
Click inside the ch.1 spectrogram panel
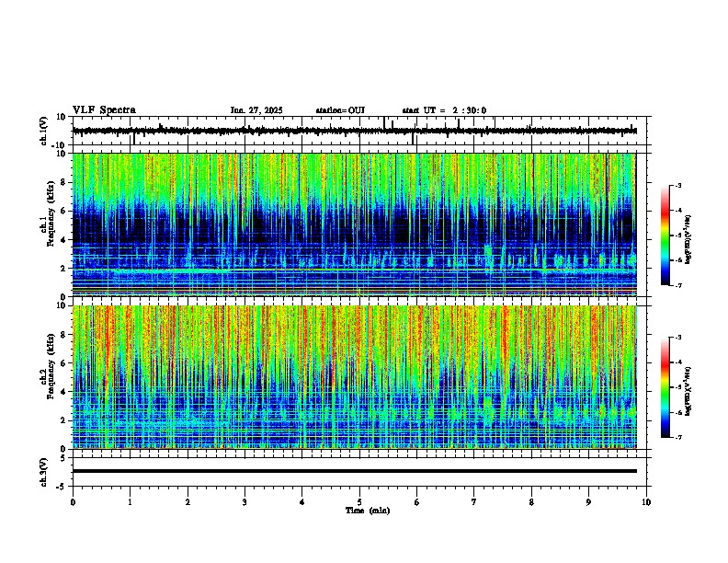[355, 224]
